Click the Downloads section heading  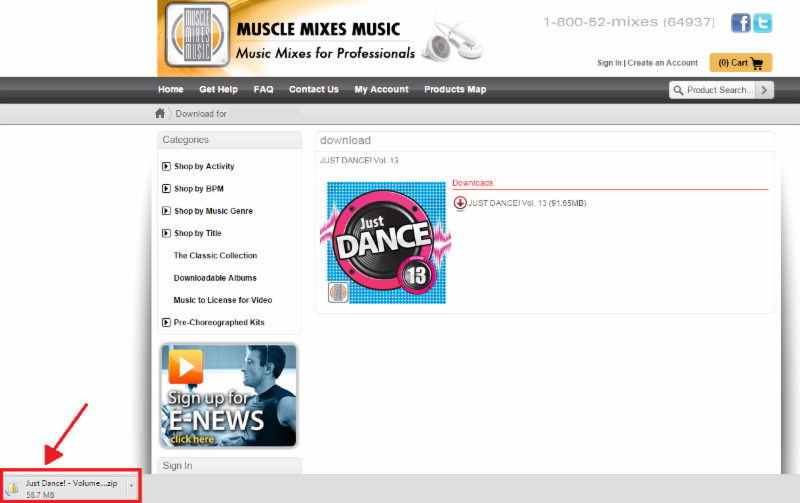(x=472, y=183)
